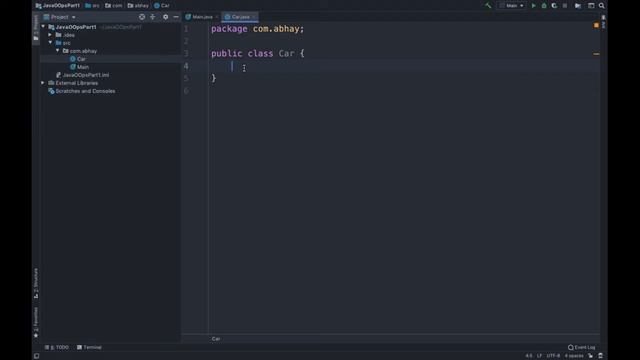
Task: Click abhay breadcrumb in navigation bar
Action: pyautogui.click(x=138, y=6)
